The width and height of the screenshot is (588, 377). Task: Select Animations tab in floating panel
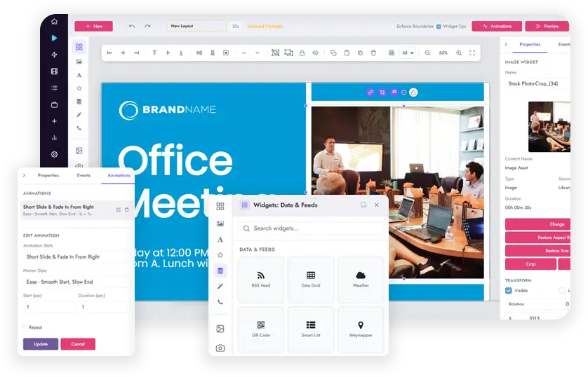pyautogui.click(x=119, y=175)
